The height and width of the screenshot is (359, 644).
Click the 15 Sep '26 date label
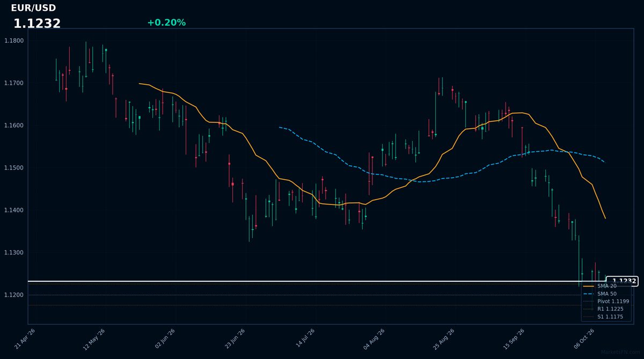pyautogui.click(x=514, y=339)
